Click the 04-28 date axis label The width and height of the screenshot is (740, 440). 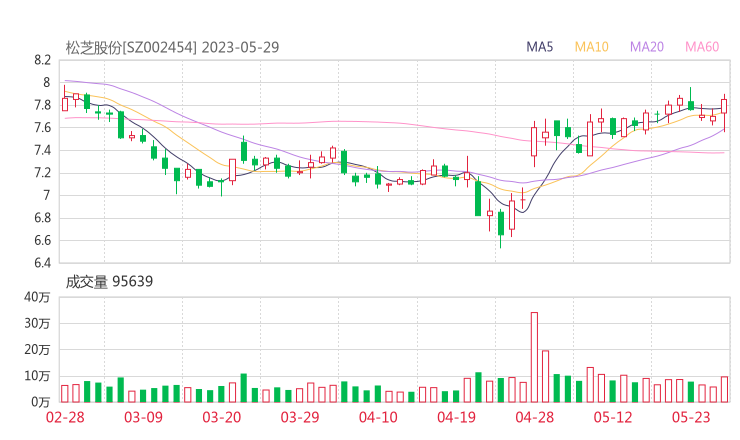click(535, 417)
